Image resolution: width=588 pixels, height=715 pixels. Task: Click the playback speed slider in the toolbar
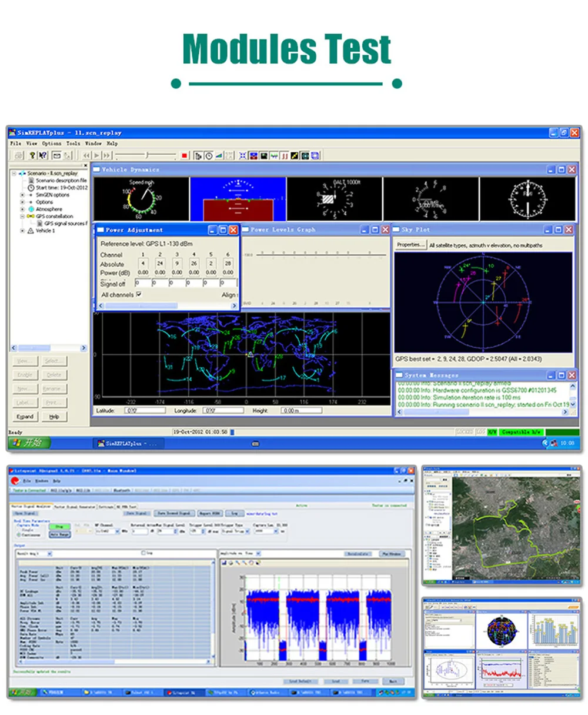coord(146,155)
